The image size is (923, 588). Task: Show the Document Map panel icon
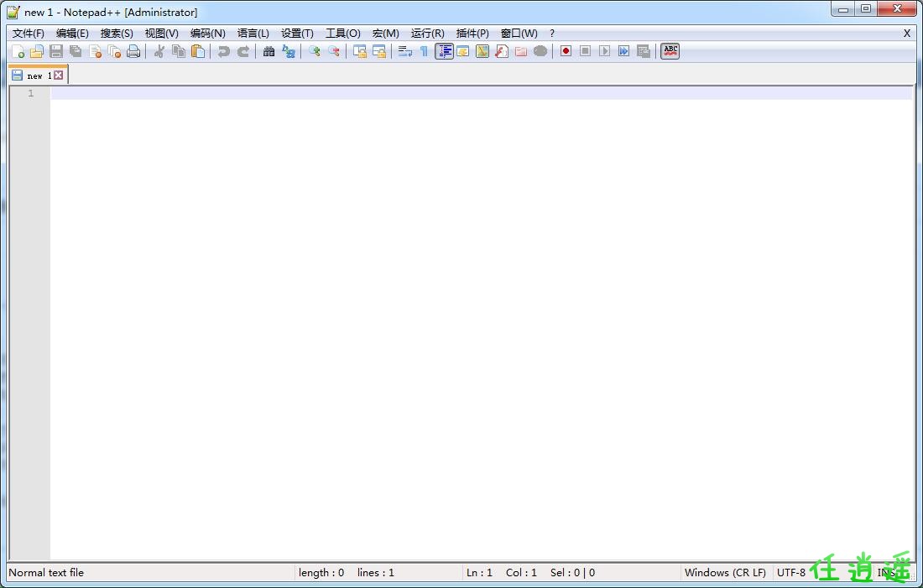point(482,52)
